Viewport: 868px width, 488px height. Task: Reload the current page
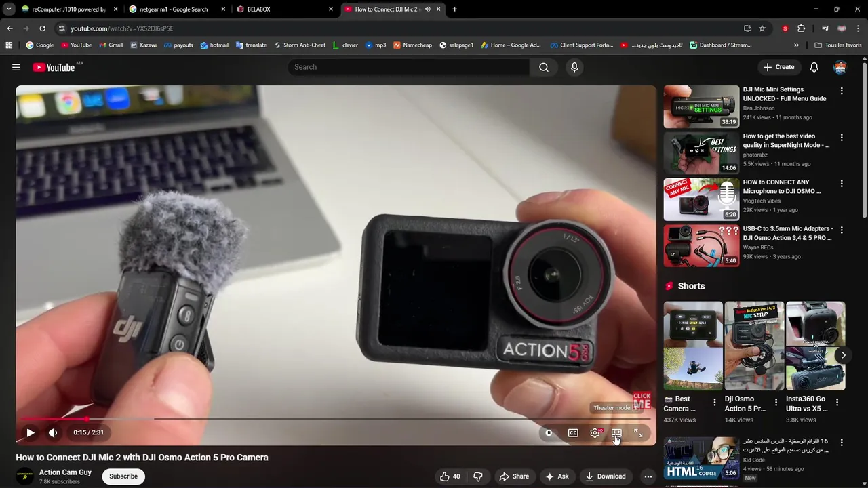coord(42,28)
